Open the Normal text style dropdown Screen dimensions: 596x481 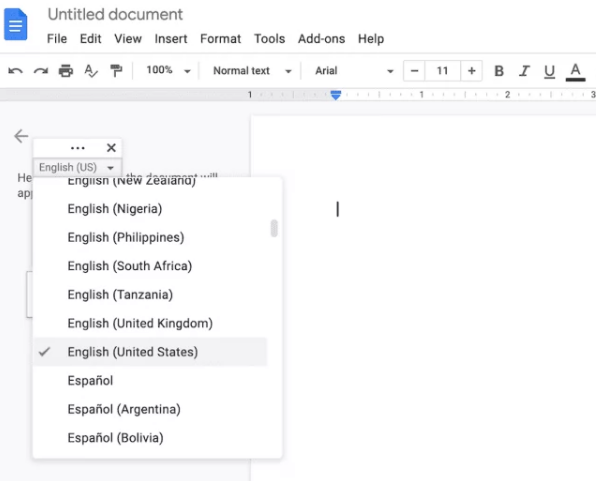[252, 71]
